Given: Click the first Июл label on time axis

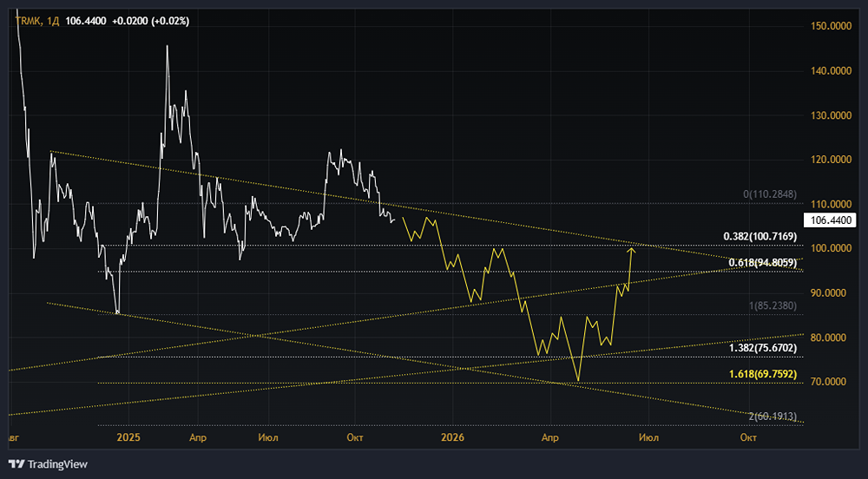Looking at the screenshot, I should pos(268,437).
